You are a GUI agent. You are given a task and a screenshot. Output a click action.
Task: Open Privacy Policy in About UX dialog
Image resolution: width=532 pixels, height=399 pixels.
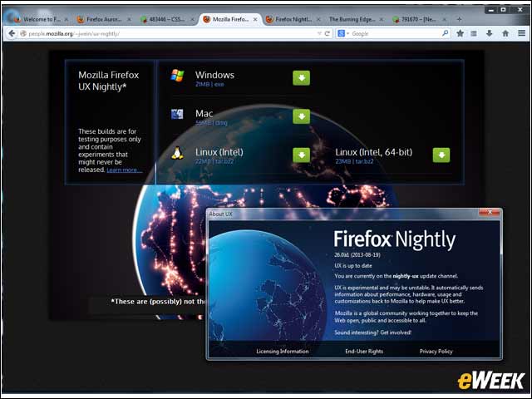[436, 351]
